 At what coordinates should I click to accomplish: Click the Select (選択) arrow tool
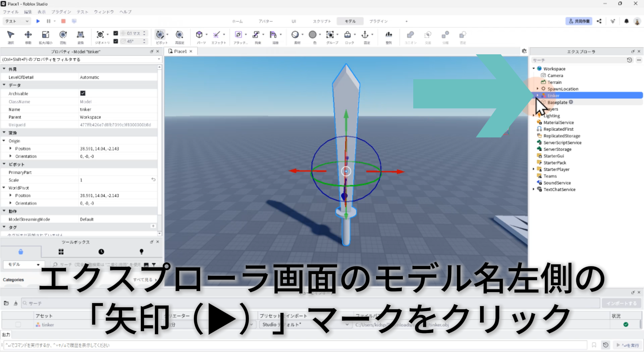tap(11, 35)
